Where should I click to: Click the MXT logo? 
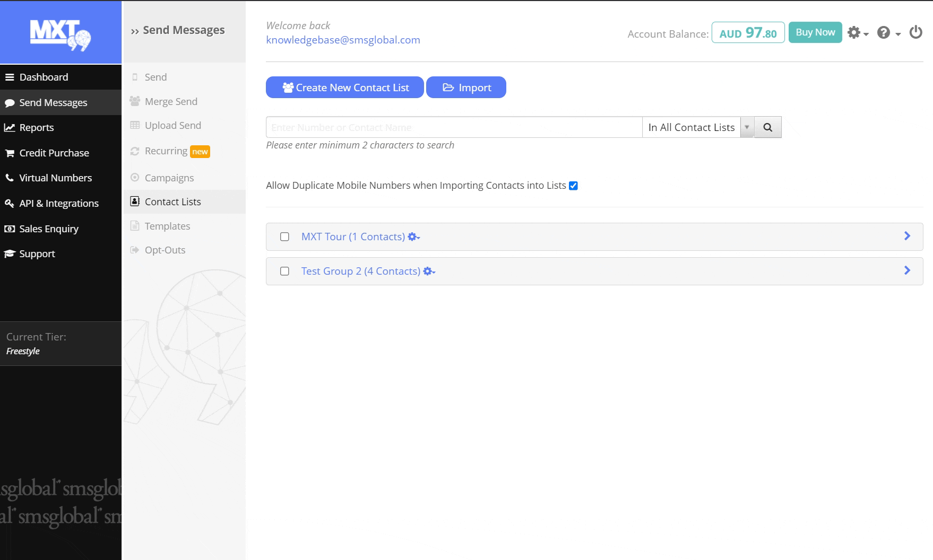click(61, 33)
